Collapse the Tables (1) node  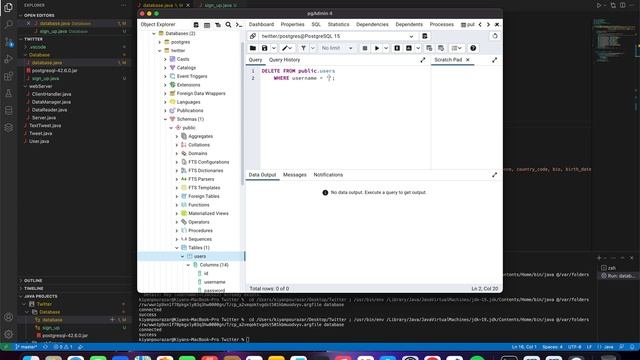pos(177,248)
